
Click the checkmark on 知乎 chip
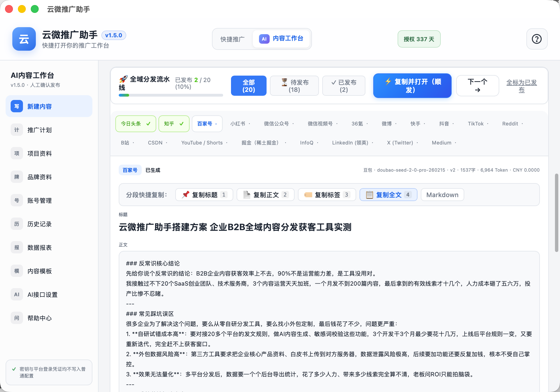point(181,124)
